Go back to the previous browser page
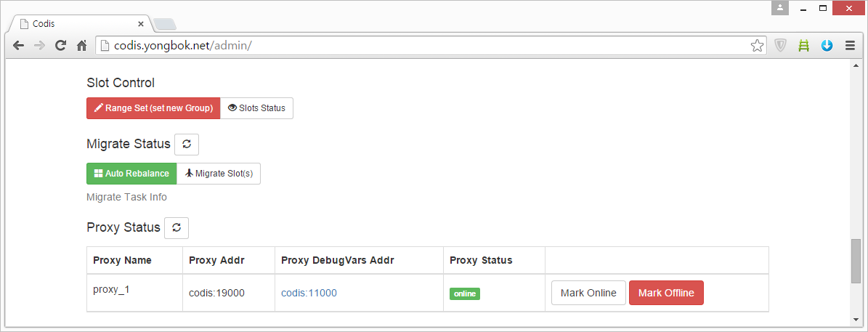This screenshot has height=332, width=868. click(x=18, y=46)
